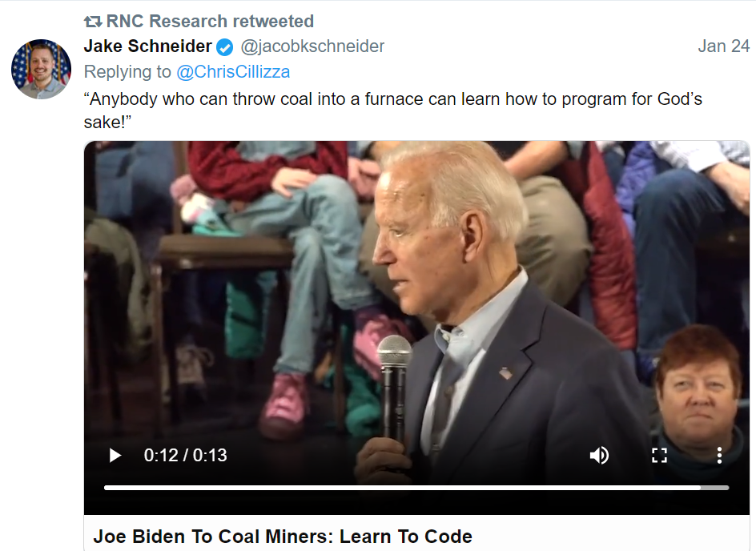
Task: Open the @jacobkschneider handle
Action: 312,46
